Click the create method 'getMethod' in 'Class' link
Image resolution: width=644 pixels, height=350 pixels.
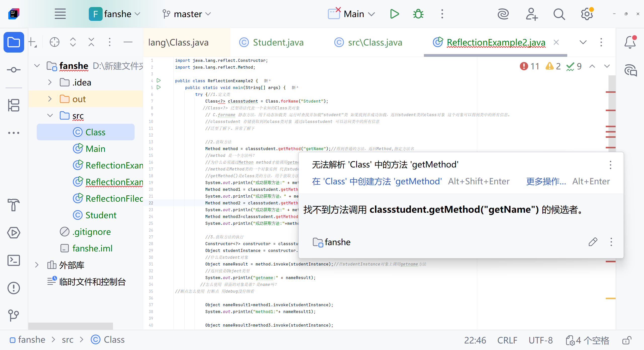click(377, 181)
